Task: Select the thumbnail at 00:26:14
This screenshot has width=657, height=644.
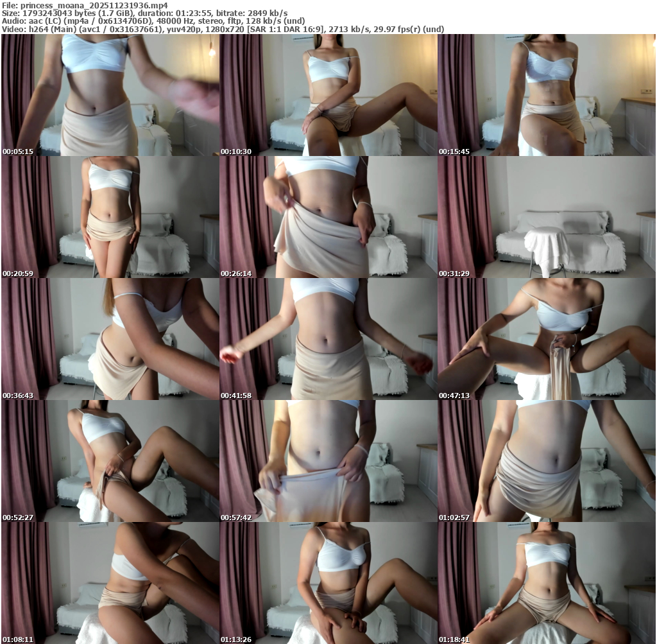Action: [328, 217]
